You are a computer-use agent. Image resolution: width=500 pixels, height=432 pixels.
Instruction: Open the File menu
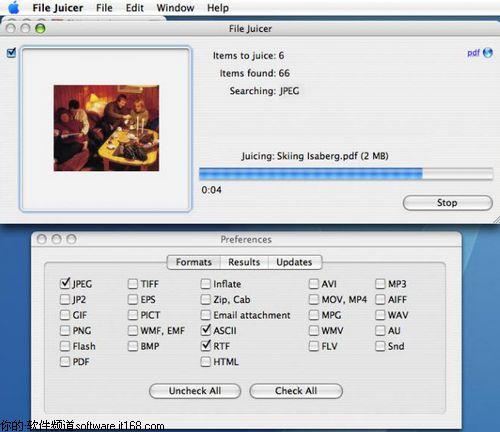(x=104, y=8)
